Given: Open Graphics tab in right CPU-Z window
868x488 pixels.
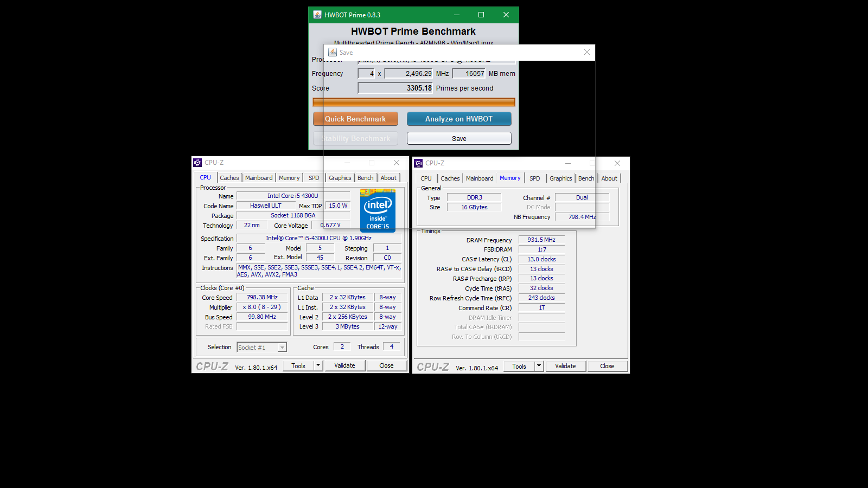Looking at the screenshot, I should point(561,178).
